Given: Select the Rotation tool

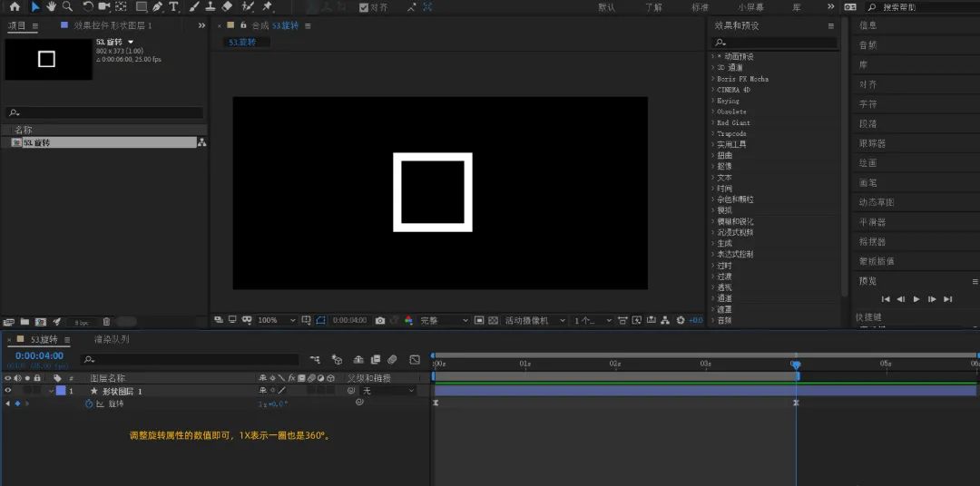Looking at the screenshot, I should point(87,7).
